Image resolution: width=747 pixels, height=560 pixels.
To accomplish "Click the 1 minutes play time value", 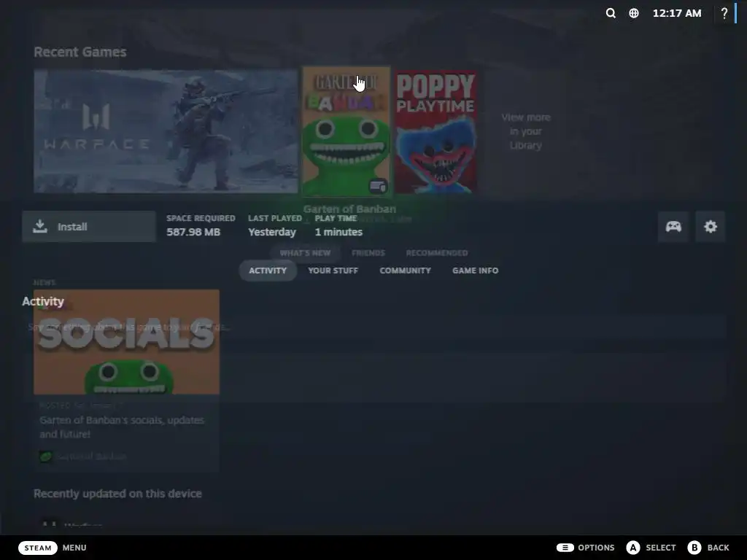I will [x=338, y=232].
